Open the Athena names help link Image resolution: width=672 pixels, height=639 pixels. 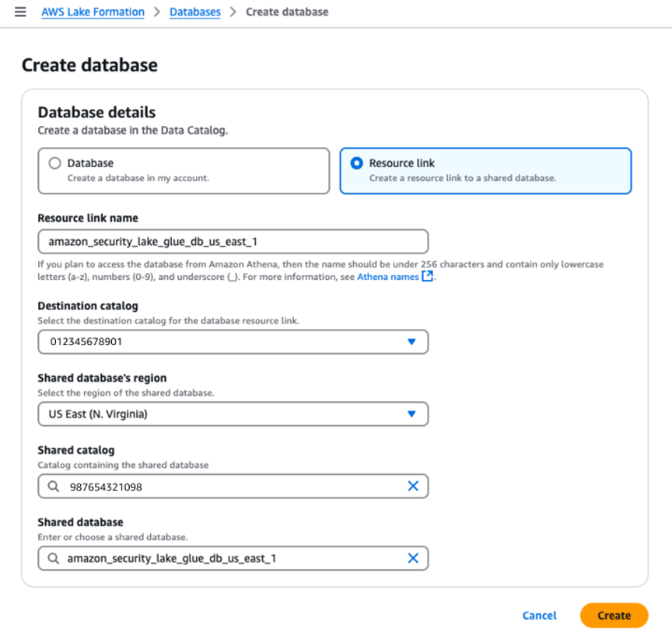pos(388,277)
